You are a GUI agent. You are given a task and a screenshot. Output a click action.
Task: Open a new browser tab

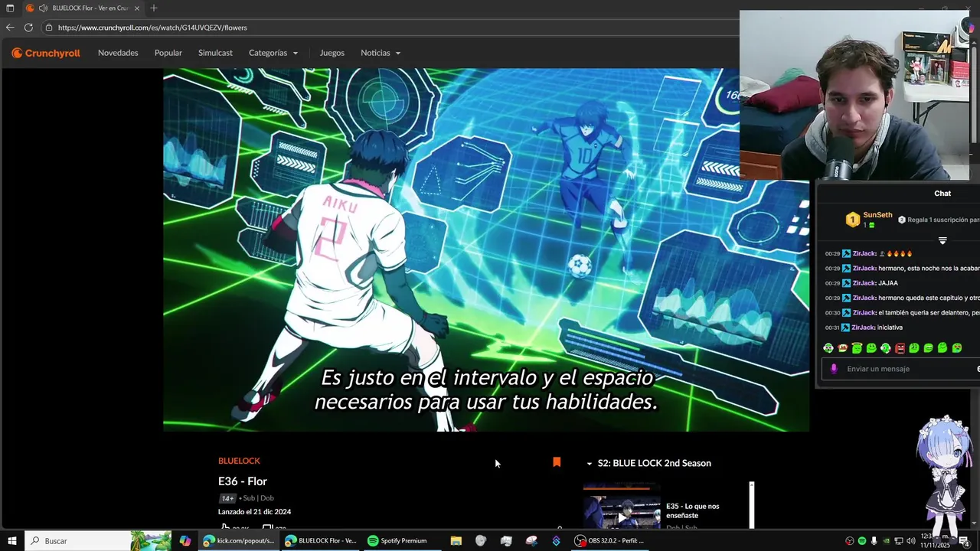click(x=154, y=8)
